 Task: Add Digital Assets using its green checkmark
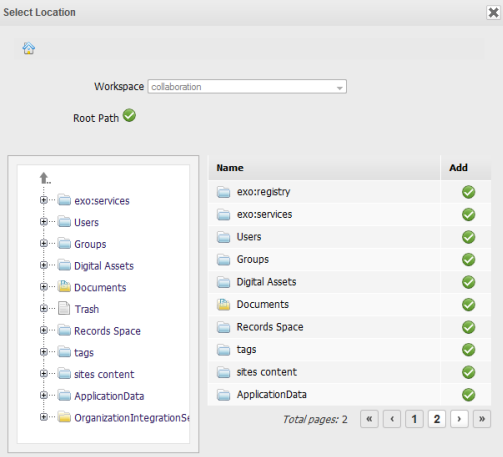click(x=468, y=282)
